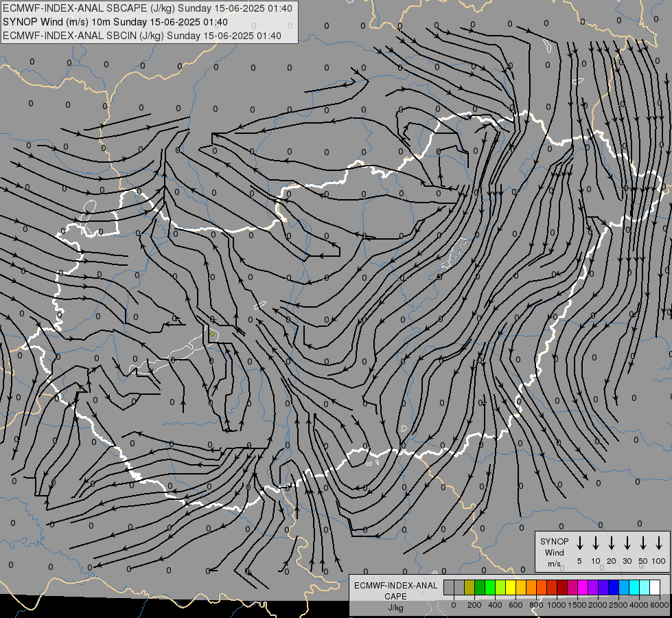The image size is (672, 618).
Task: Select the cyan CAPE swatch before 4000
Action: click(634, 587)
